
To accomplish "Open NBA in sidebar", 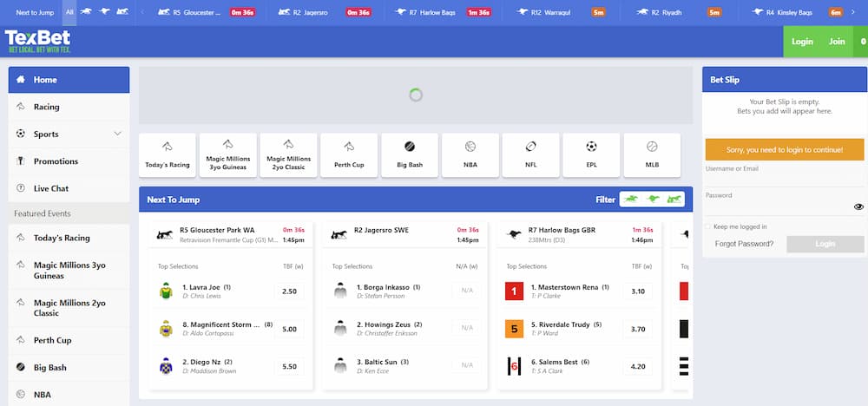I will click(69, 395).
